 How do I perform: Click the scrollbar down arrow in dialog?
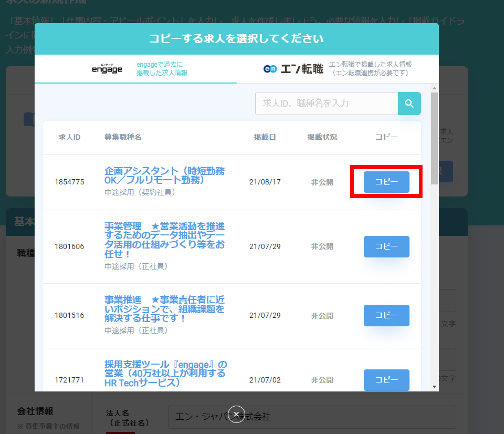point(434,386)
